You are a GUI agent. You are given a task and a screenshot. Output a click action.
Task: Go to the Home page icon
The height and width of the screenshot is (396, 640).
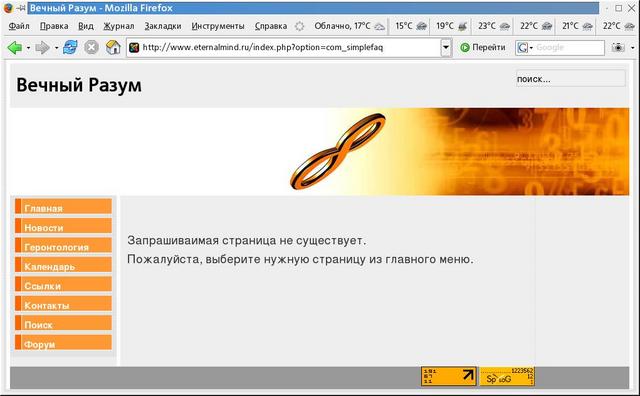(113, 47)
